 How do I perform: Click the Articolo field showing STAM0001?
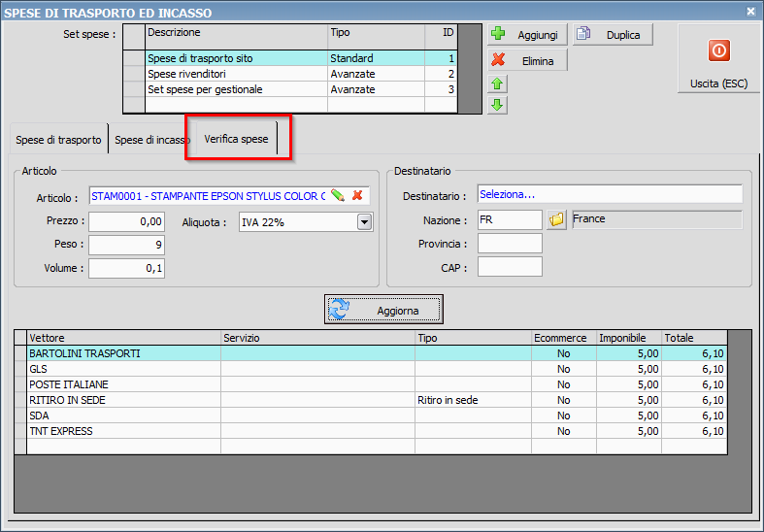click(x=209, y=196)
